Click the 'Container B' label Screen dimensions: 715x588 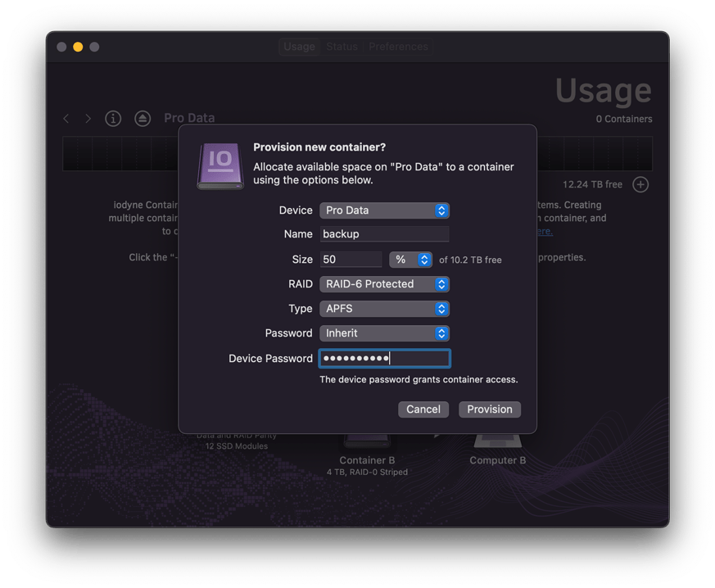[367, 460]
